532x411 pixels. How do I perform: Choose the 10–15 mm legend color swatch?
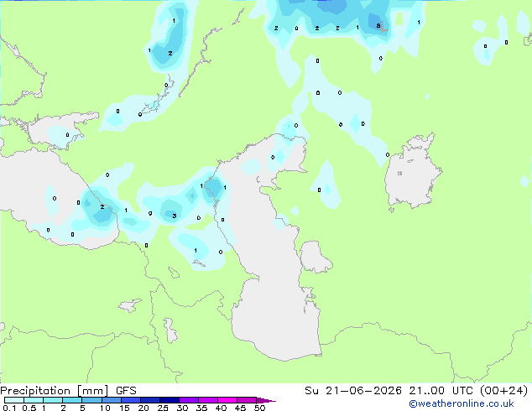pos(111,400)
